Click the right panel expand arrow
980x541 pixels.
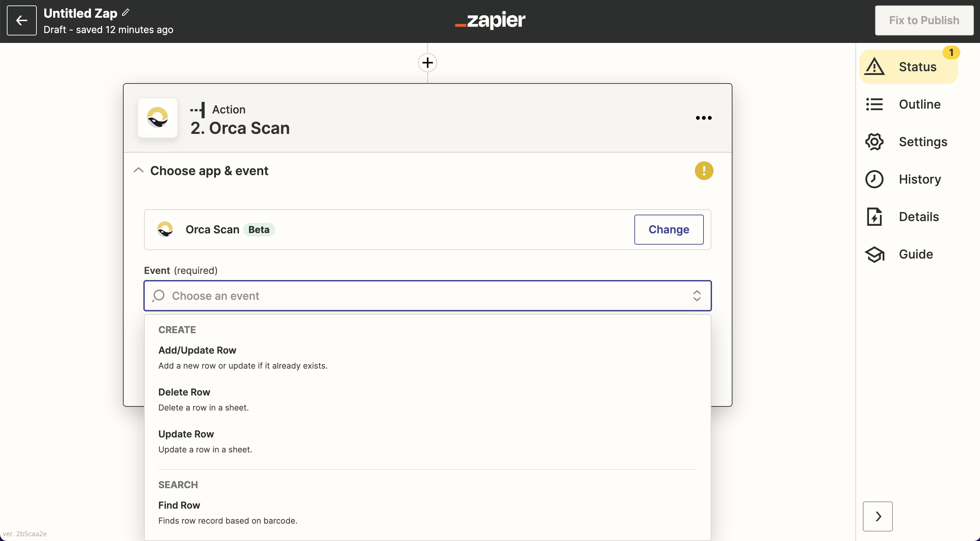point(878,516)
